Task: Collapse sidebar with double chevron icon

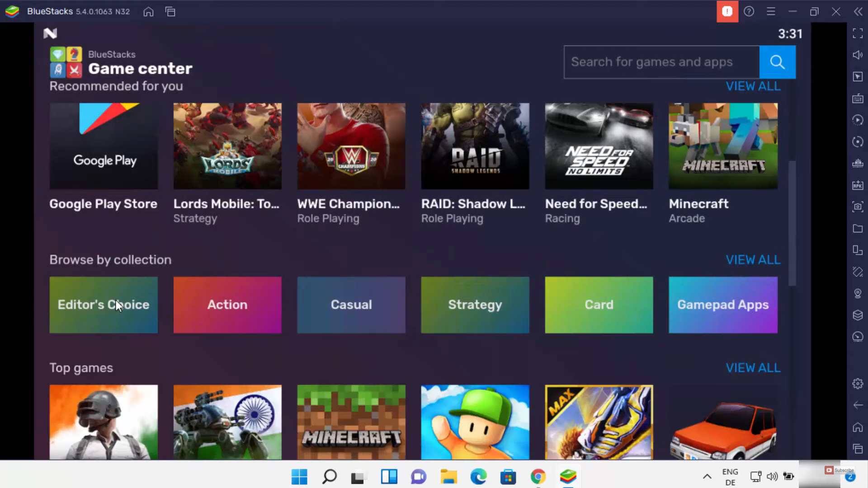Action: (858, 12)
